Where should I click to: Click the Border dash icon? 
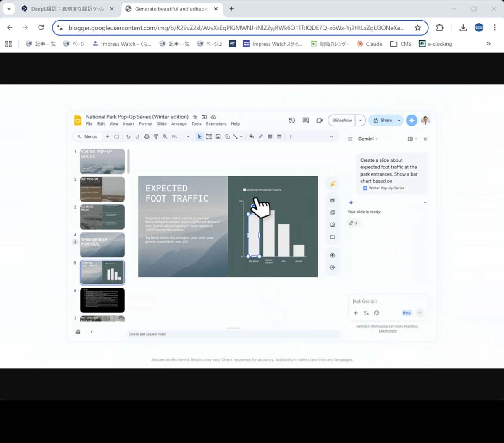[279, 136]
